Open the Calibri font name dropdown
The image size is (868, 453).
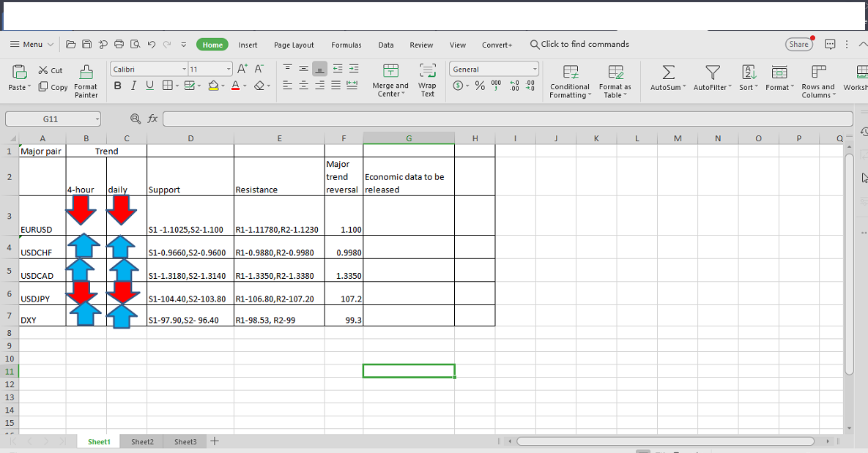[x=184, y=70]
